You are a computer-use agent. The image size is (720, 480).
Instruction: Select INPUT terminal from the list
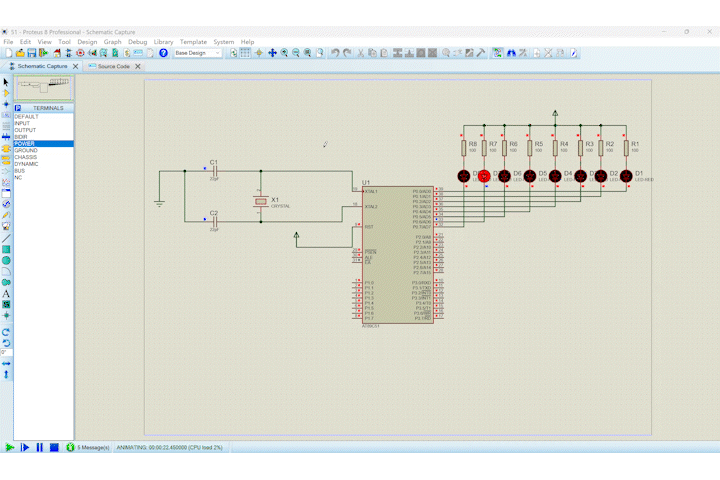(22, 123)
